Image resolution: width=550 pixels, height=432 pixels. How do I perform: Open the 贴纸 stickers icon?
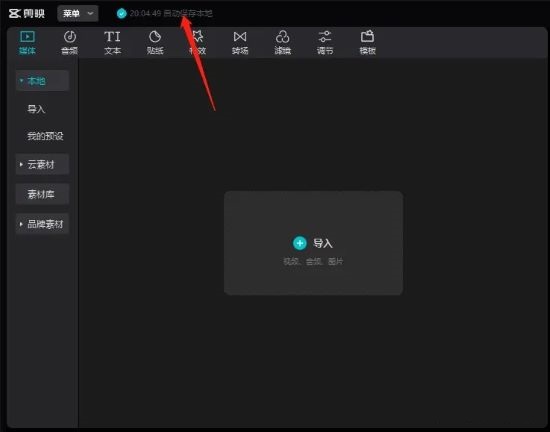pos(155,37)
